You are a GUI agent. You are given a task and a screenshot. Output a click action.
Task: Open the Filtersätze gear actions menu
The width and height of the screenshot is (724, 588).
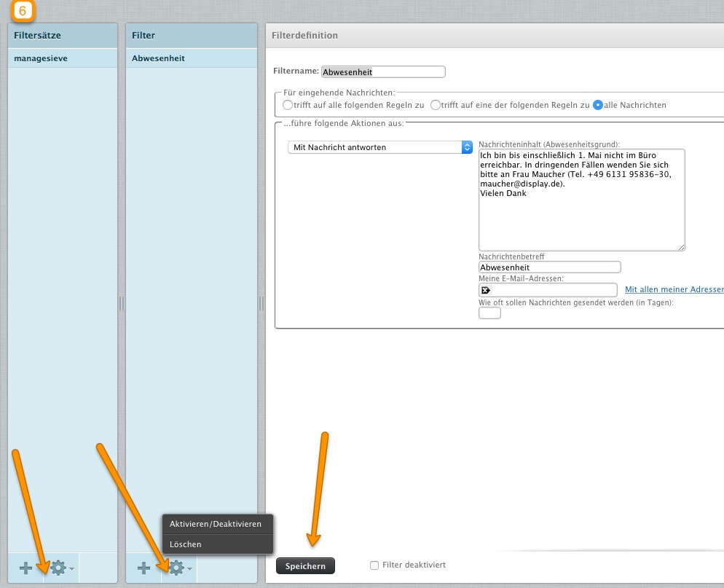point(60,568)
